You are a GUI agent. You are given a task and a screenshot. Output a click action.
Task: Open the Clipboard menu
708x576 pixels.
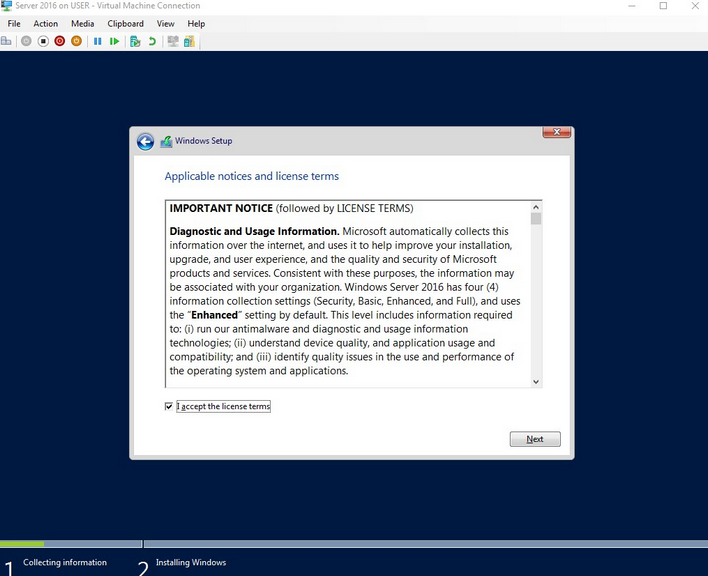click(x=126, y=24)
